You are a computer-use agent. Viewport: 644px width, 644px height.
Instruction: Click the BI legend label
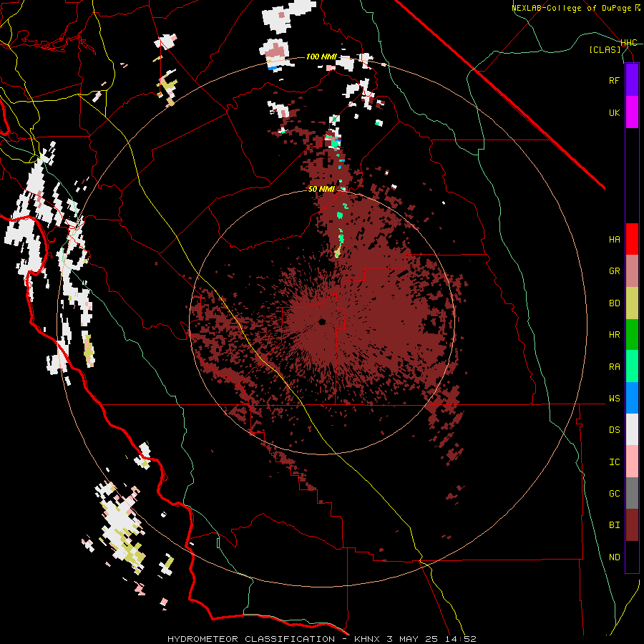tap(614, 525)
